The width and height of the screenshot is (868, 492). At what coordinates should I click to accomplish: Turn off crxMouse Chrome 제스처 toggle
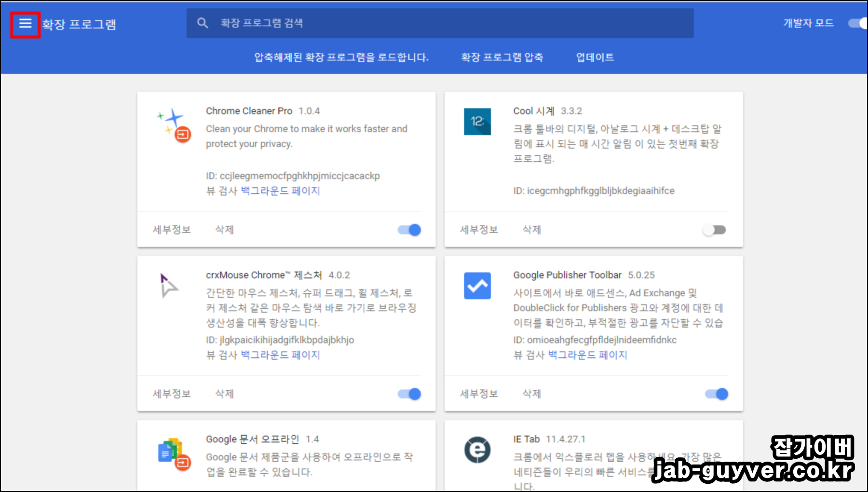[x=409, y=394]
